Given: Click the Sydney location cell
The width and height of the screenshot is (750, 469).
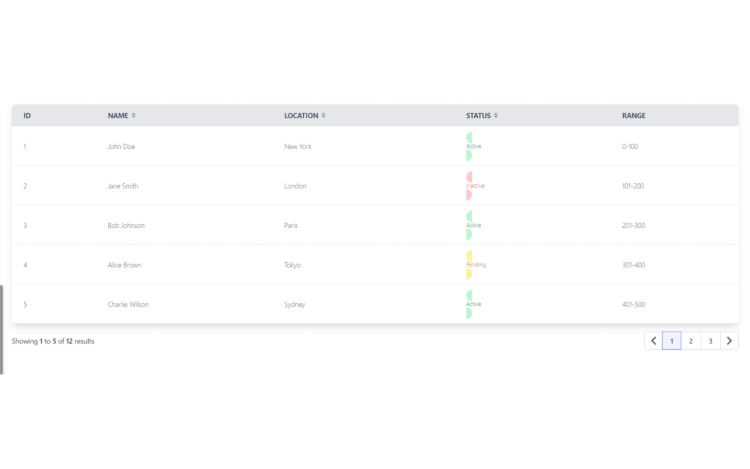Looking at the screenshot, I should [x=294, y=304].
